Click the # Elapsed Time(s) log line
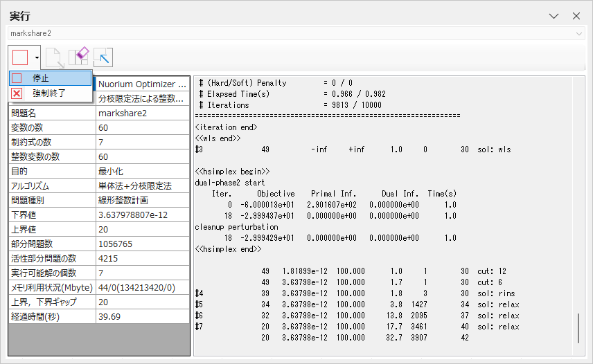Screen dimensions: 593x364 tap(292, 94)
